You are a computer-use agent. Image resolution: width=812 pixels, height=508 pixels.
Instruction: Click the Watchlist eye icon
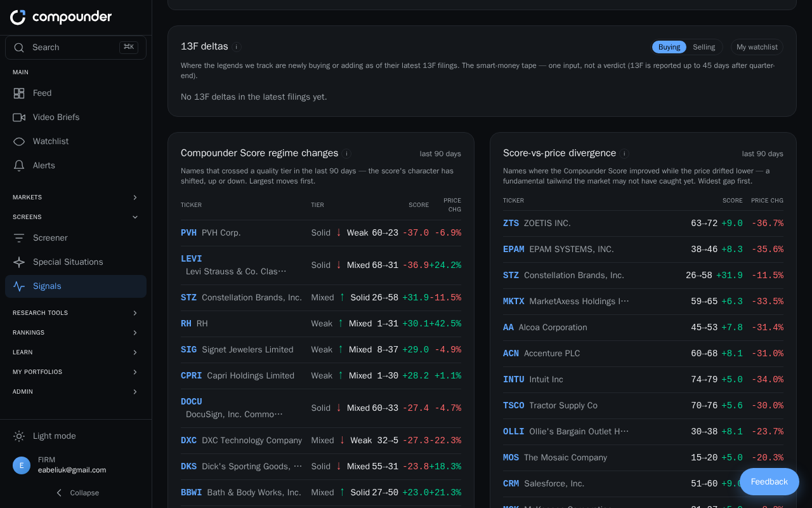(x=19, y=142)
